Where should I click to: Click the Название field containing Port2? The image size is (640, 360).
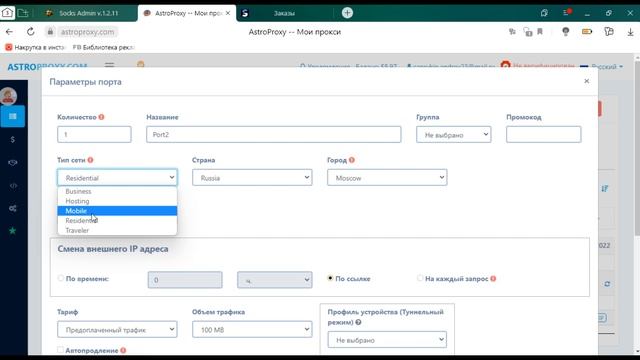pos(273,134)
